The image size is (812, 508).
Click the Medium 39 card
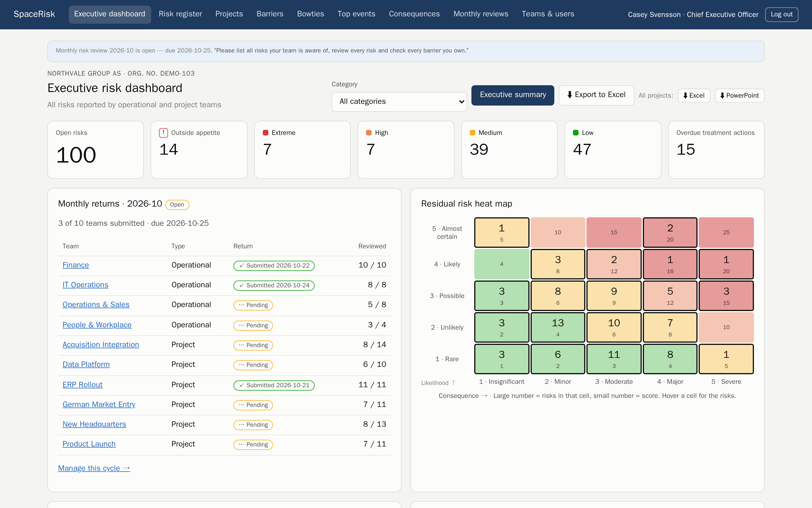tap(509, 150)
